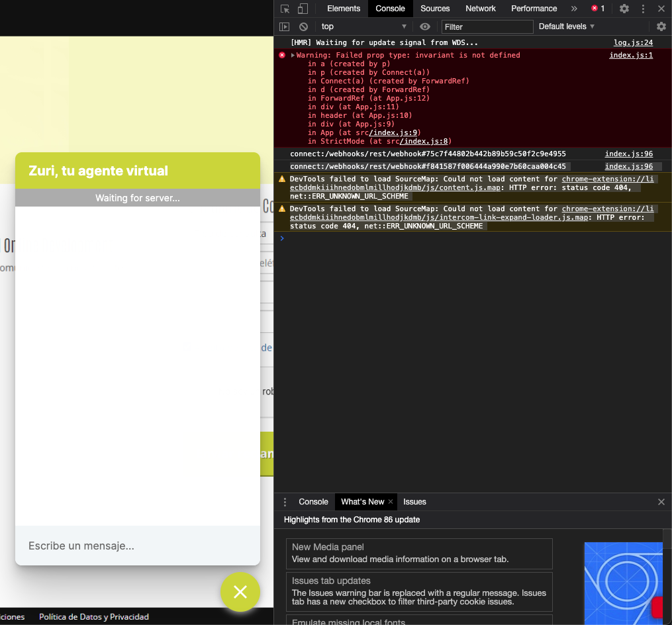The width and height of the screenshot is (672, 625).
Task: Click the red error count badge
Action: (597, 9)
